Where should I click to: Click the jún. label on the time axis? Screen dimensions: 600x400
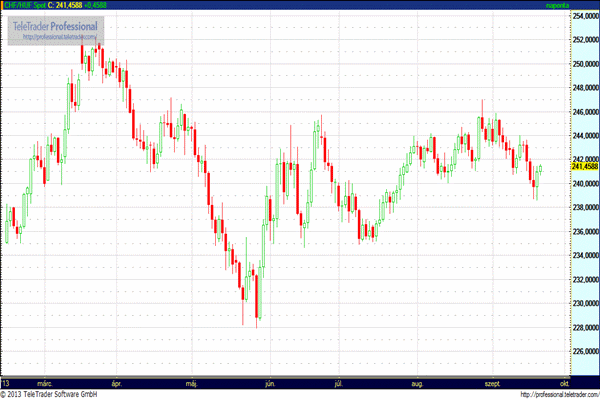pyautogui.click(x=267, y=383)
